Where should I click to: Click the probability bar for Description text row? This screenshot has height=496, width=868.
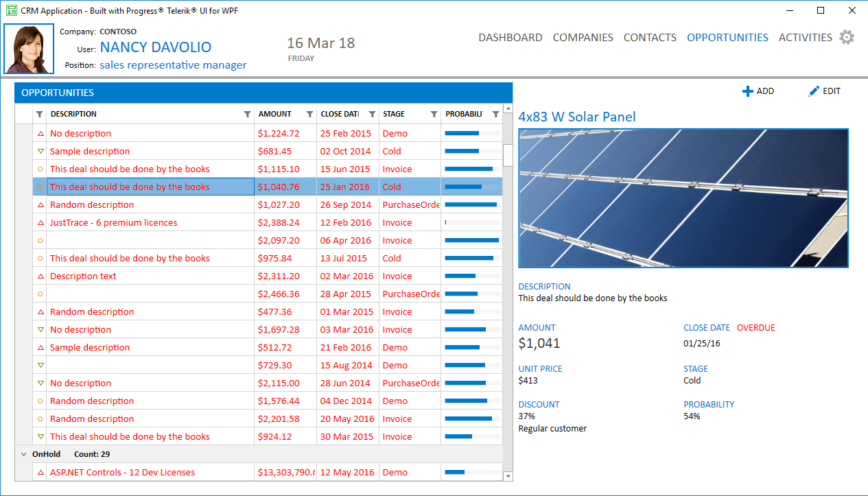471,276
